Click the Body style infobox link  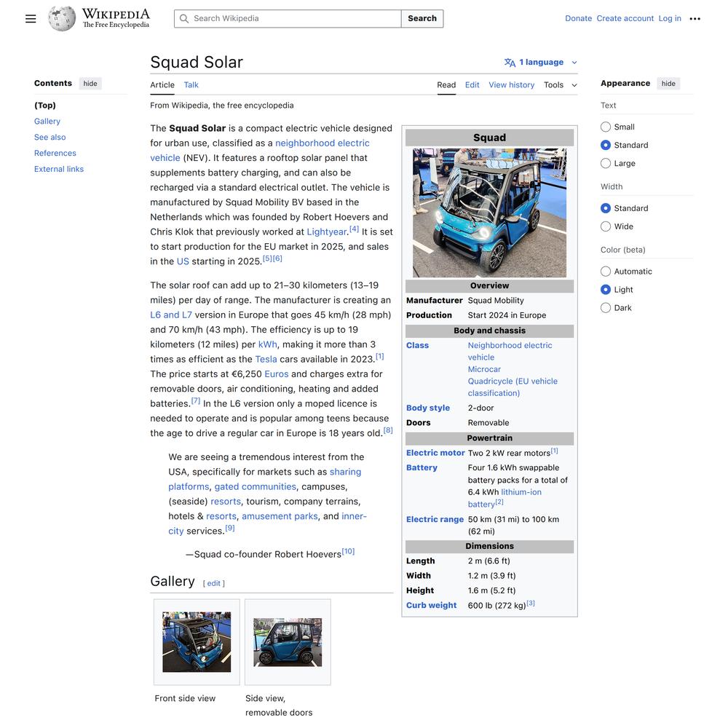(x=427, y=408)
